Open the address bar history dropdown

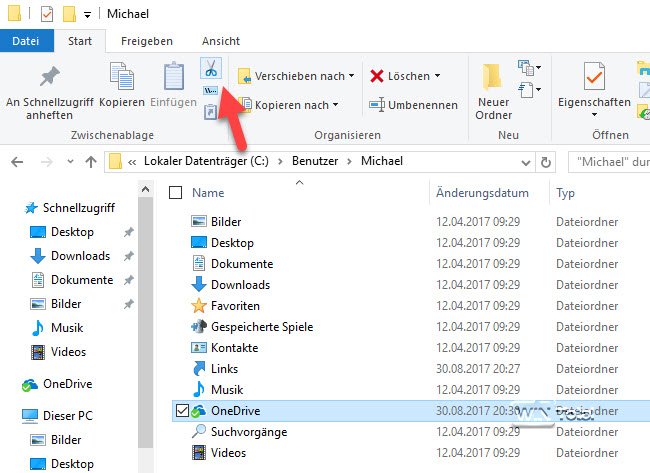click(526, 162)
